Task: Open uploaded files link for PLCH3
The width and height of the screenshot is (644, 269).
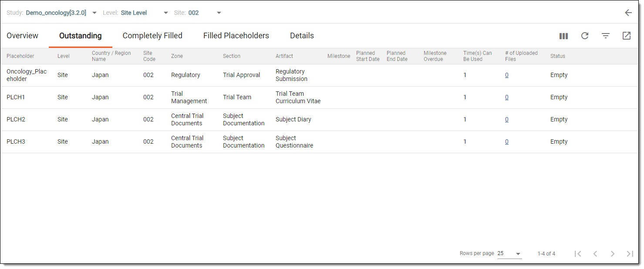Action: pos(507,141)
